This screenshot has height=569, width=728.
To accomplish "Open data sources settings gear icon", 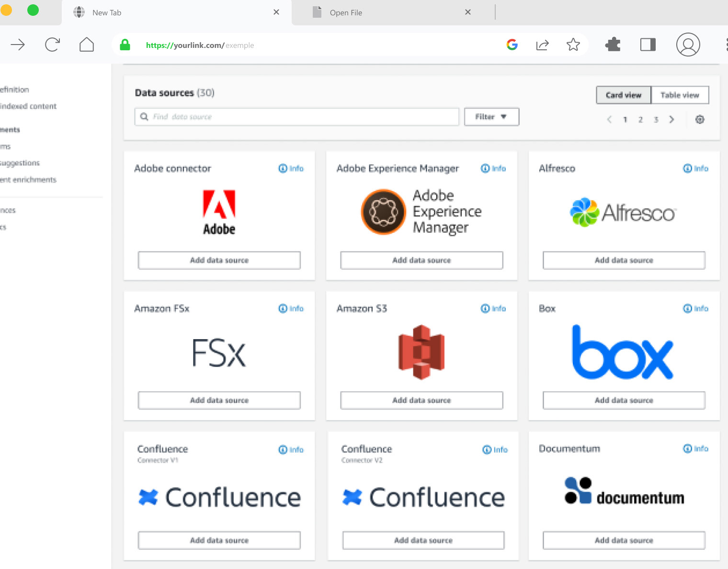I will point(700,120).
